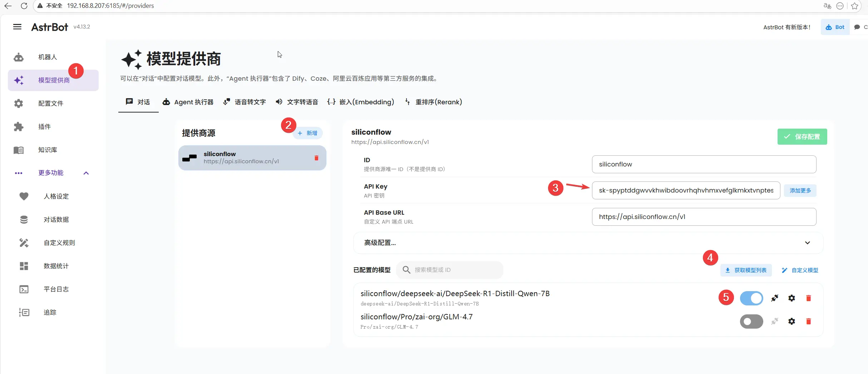The width and height of the screenshot is (868, 374).
Task: Delete the siliconflow provider source with trash icon
Action: tap(316, 158)
